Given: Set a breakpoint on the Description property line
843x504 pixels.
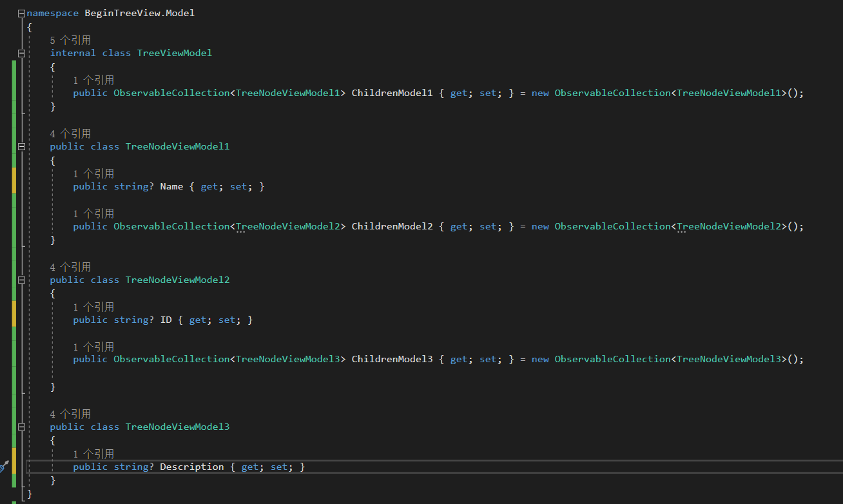Looking at the screenshot, I should [x=6, y=466].
